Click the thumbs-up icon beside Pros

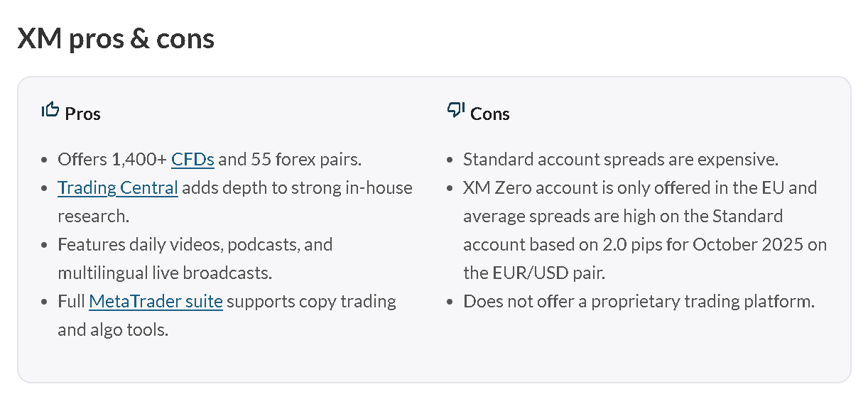tap(50, 111)
